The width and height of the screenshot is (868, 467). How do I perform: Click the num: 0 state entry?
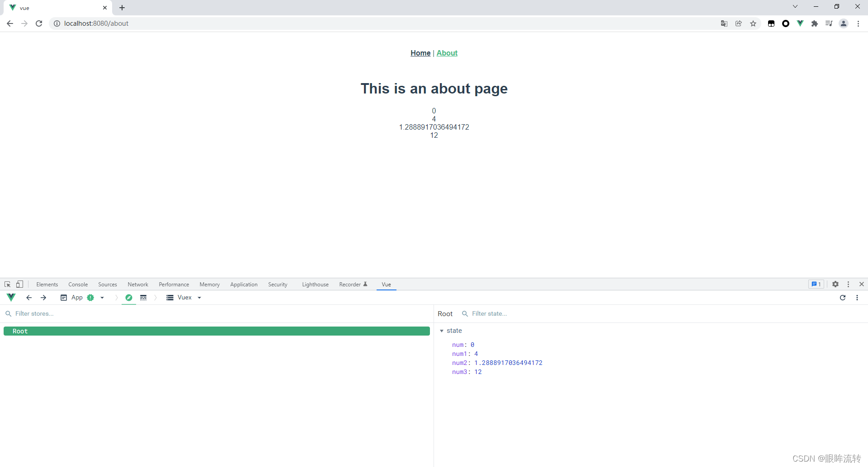click(x=463, y=345)
